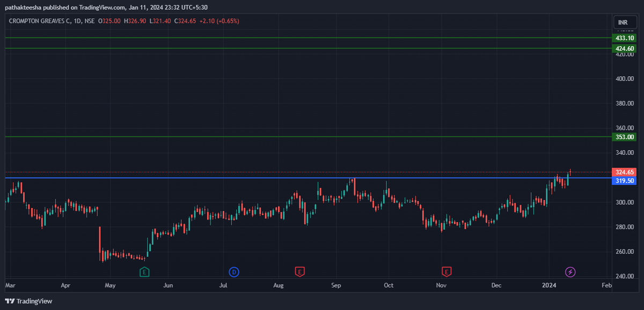Click the 260.00 price axis label
This screenshot has height=310, width=644.
(x=625, y=252)
